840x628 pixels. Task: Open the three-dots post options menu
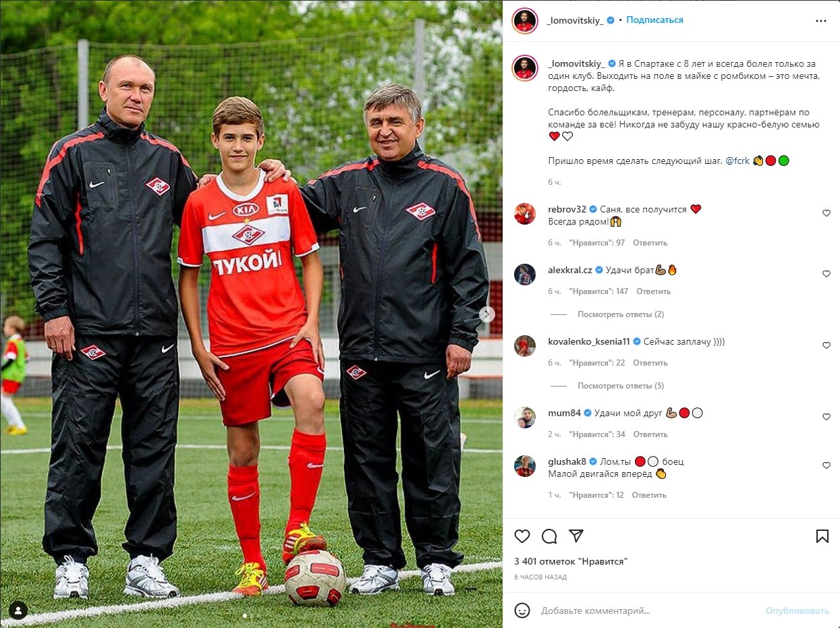pos(821,21)
